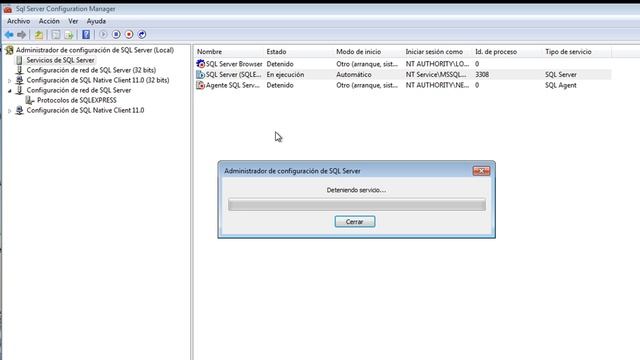The width and height of the screenshot is (640, 360).
Task: Select Protocolos de SQLEXPRESS tree item
Action: click(x=77, y=100)
